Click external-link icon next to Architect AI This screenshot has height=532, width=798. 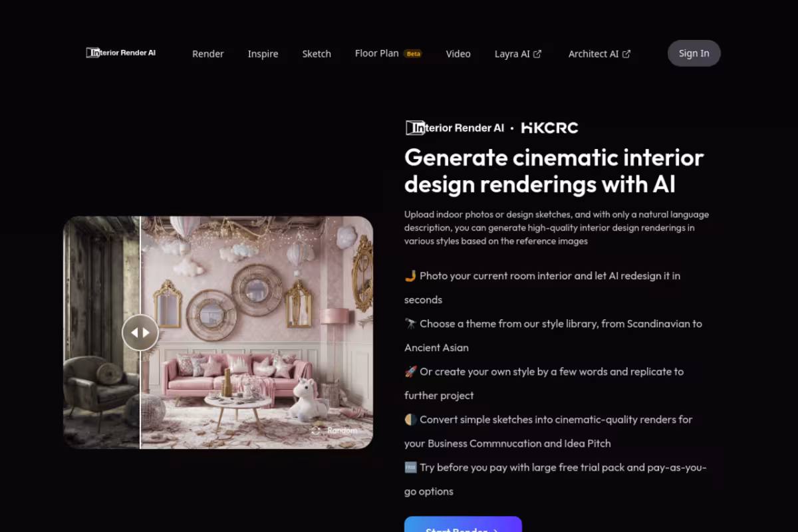click(x=626, y=54)
